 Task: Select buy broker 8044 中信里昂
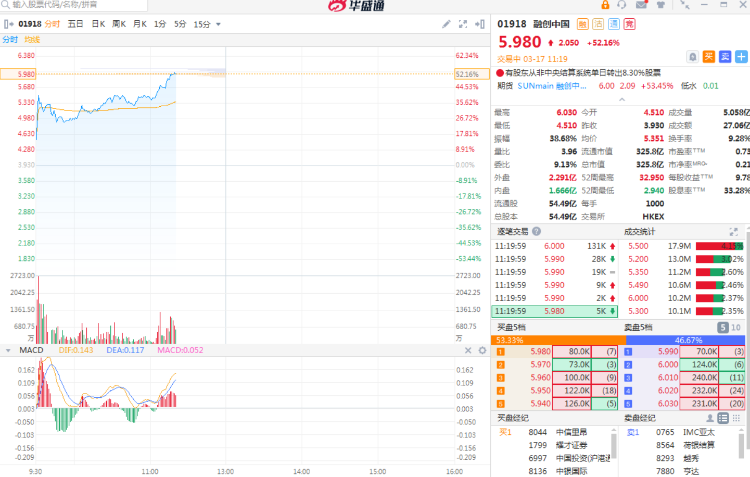click(x=557, y=433)
